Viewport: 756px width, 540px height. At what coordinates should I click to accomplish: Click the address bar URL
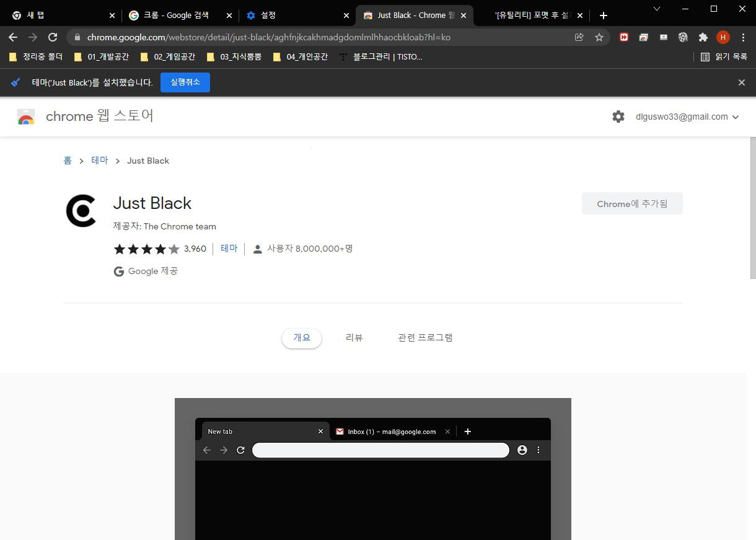tap(269, 37)
